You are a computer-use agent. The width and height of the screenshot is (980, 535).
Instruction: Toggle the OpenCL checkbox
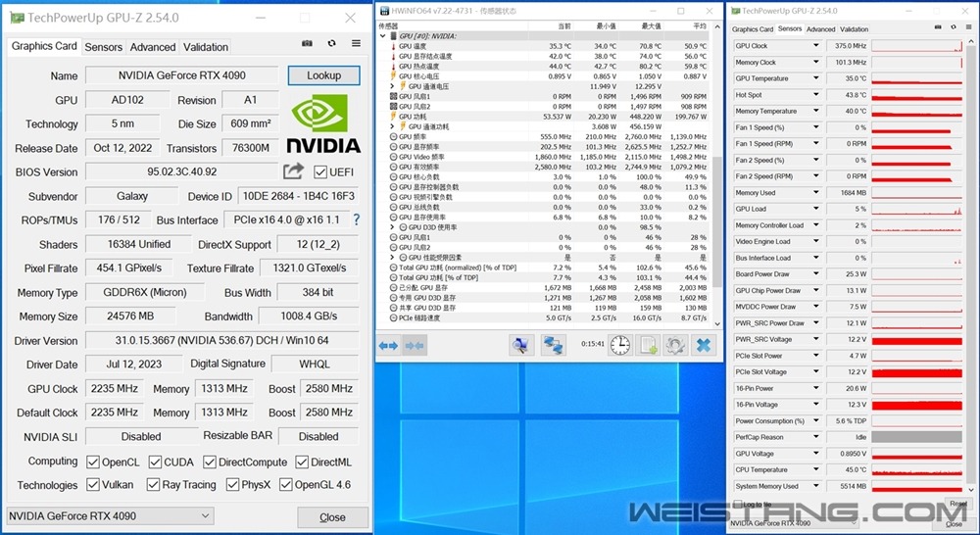(93, 462)
